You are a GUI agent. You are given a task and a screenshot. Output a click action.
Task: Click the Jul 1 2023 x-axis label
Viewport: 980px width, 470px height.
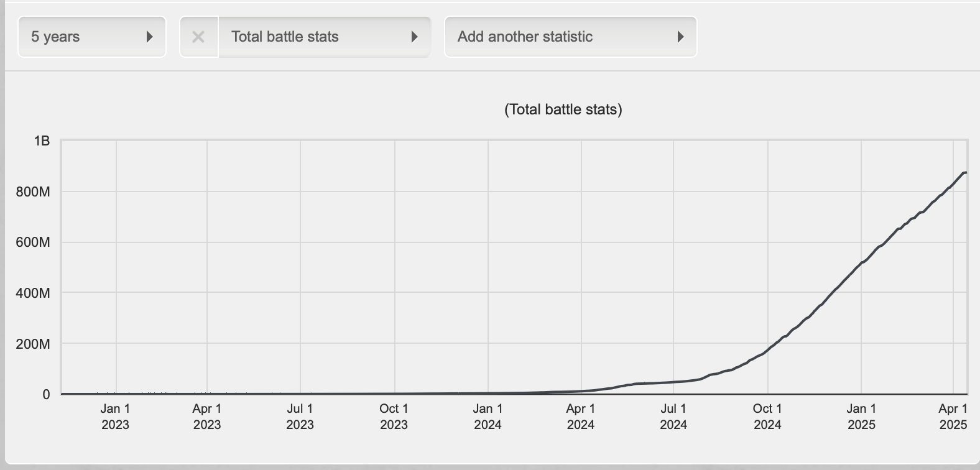pyautogui.click(x=300, y=417)
